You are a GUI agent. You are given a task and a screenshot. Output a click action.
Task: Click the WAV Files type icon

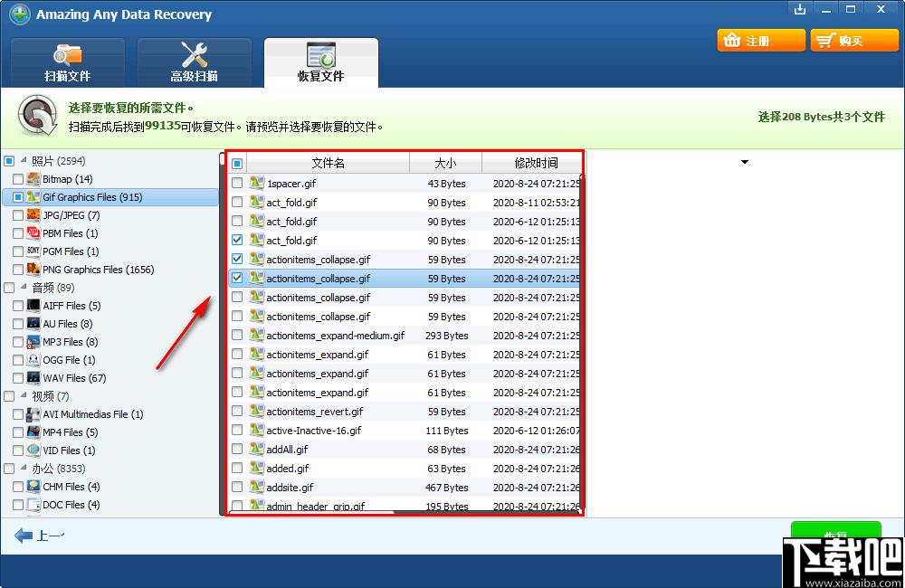33,378
